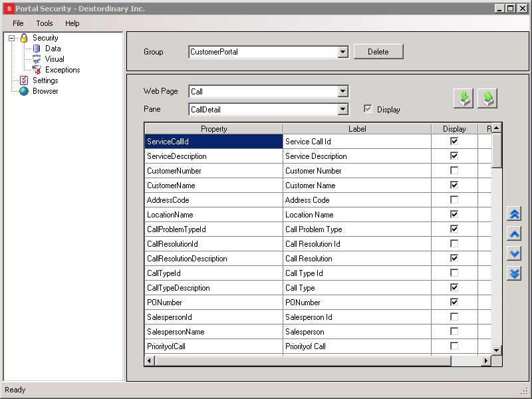Viewport: 532px width, 399px height.
Task: Click the move down arrow icon
Action: (x=514, y=254)
